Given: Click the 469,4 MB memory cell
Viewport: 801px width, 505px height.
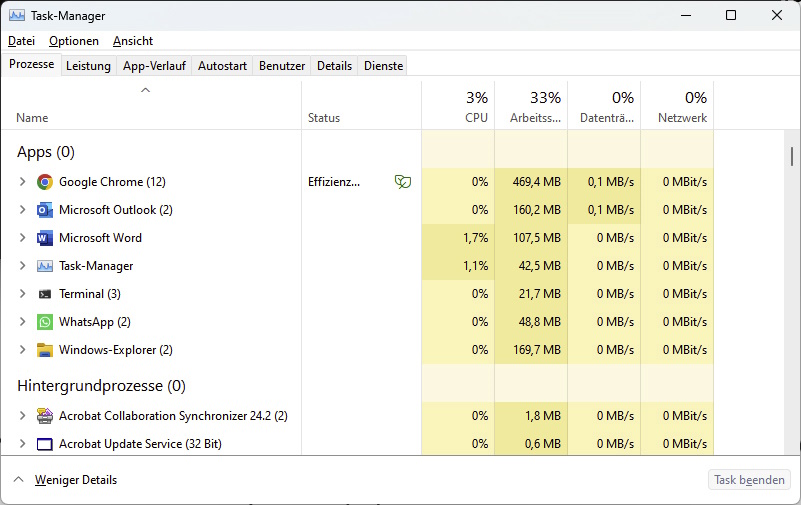Looking at the screenshot, I should [531, 182].
